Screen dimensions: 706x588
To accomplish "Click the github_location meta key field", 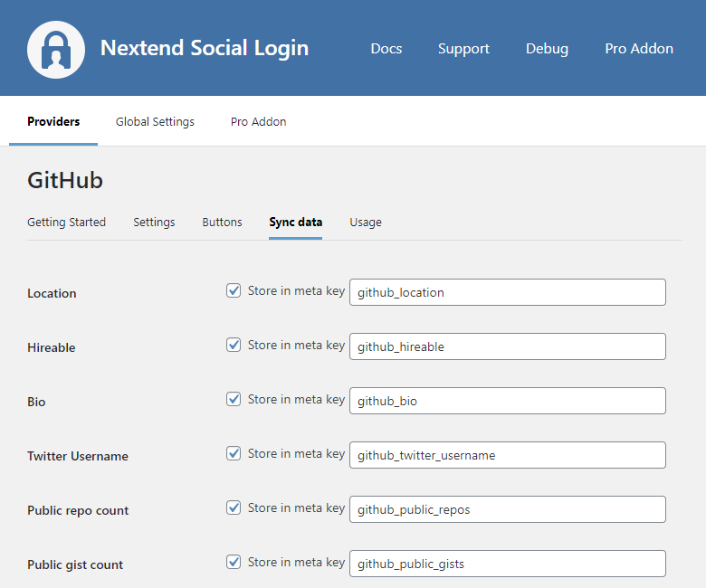I will tap(507, 292).
